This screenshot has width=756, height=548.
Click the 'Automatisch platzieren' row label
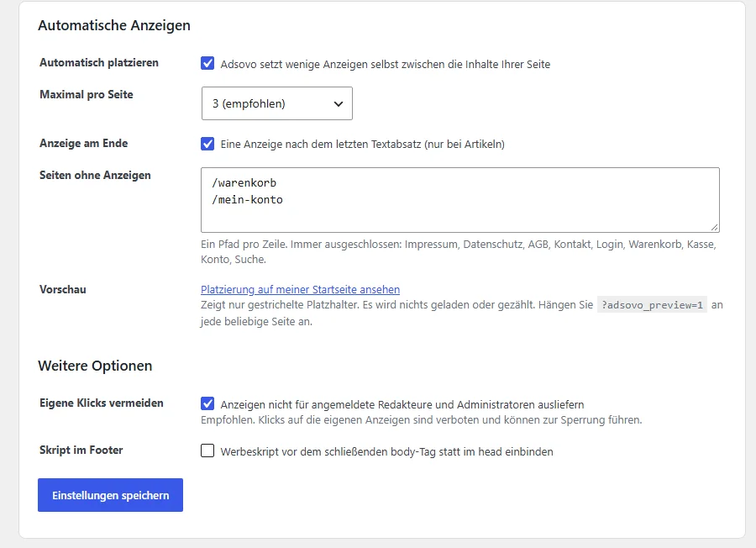(x=99, y=63)
